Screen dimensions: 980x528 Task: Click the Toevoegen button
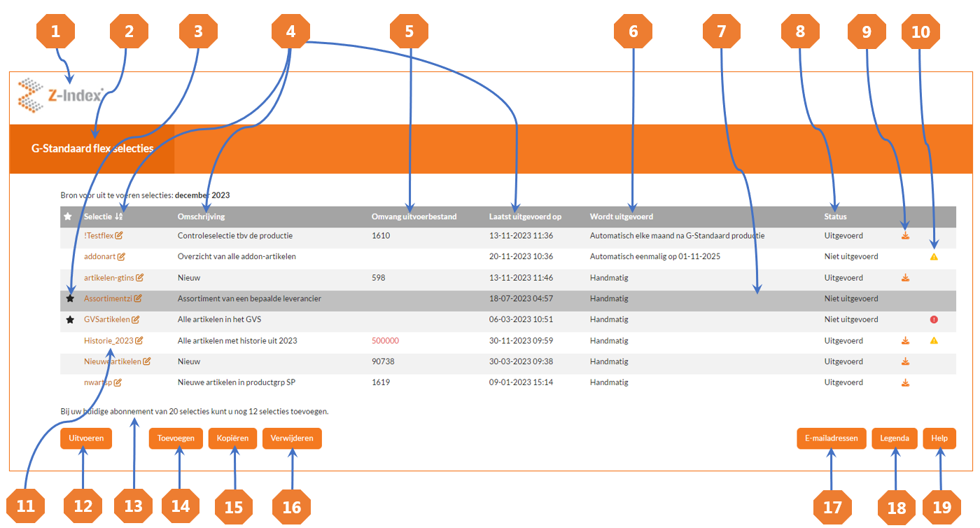point(176,438)
